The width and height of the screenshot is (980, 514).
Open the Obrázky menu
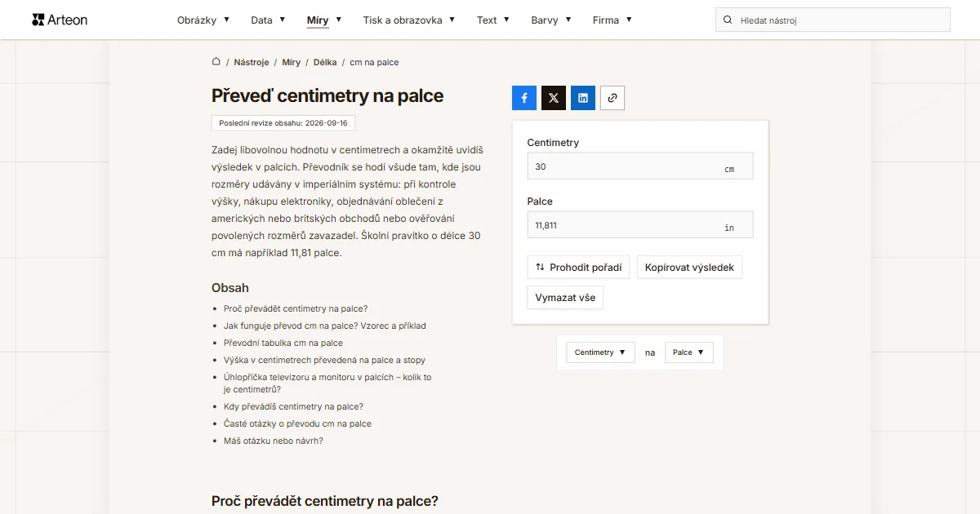coord(203,20)
